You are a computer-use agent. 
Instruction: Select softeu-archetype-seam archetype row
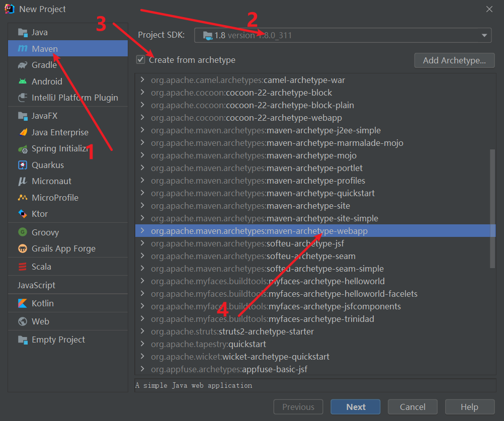point(315,256)
